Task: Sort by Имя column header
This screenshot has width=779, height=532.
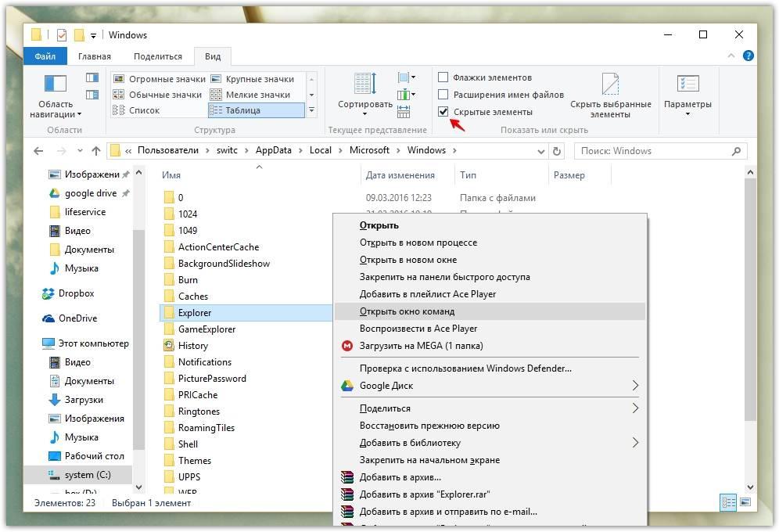Action: click(171, 174)
